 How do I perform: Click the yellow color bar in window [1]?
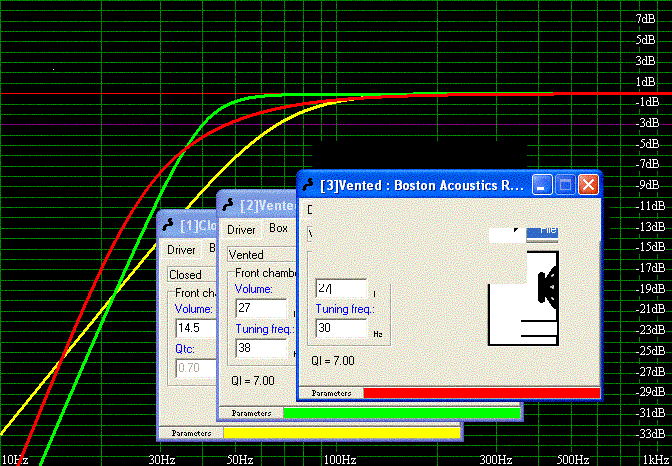click(x=342, y=433)
